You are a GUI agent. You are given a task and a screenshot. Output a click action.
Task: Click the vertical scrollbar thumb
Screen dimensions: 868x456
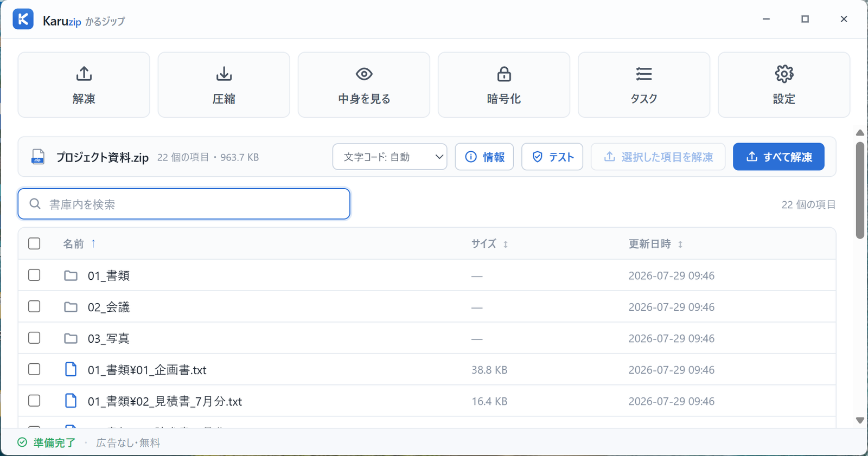tap(860, 190)
